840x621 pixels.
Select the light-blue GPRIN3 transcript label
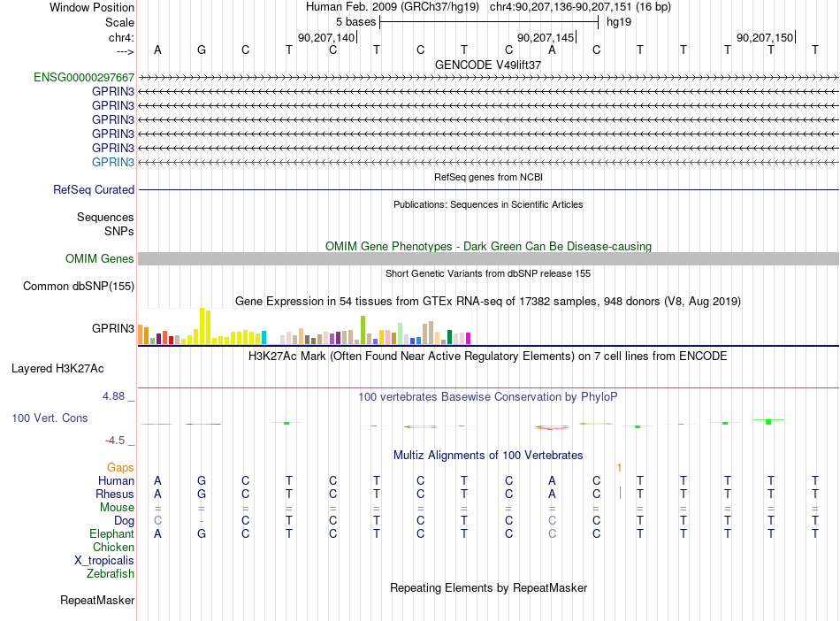[112, 163]
